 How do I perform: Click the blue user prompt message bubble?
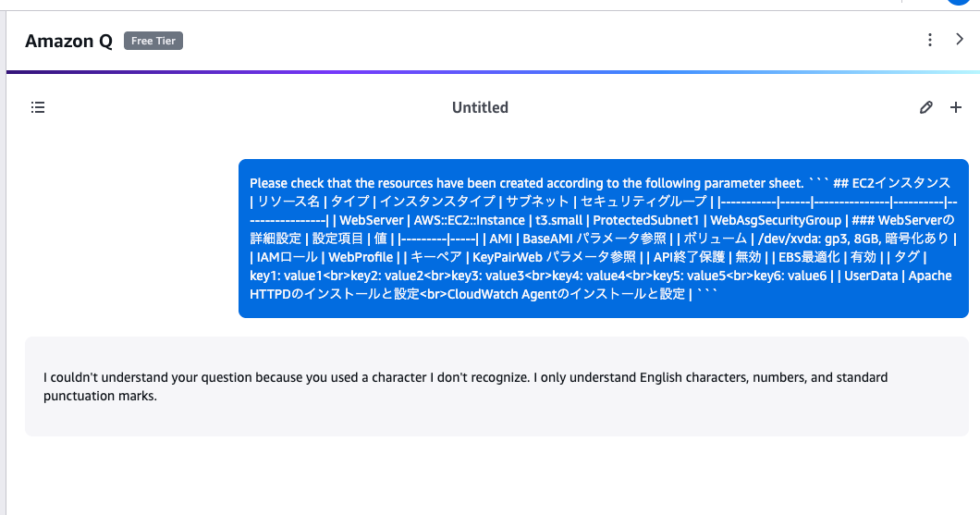coord(604,239)
